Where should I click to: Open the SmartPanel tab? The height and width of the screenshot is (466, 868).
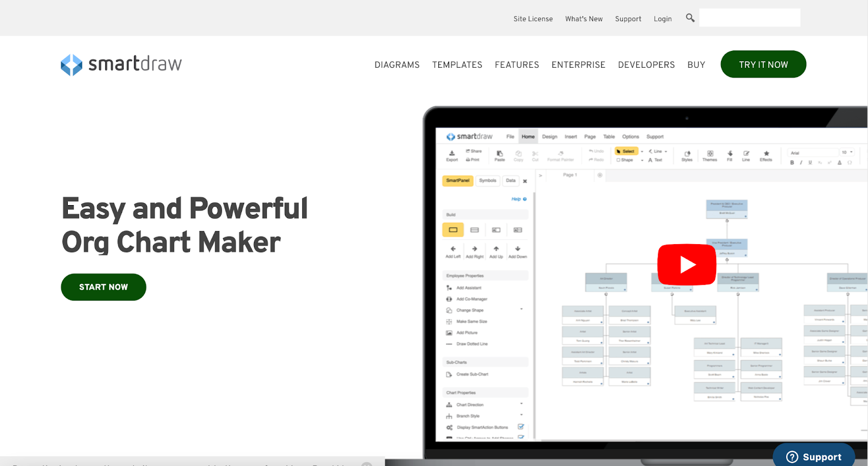coord(458,181)
